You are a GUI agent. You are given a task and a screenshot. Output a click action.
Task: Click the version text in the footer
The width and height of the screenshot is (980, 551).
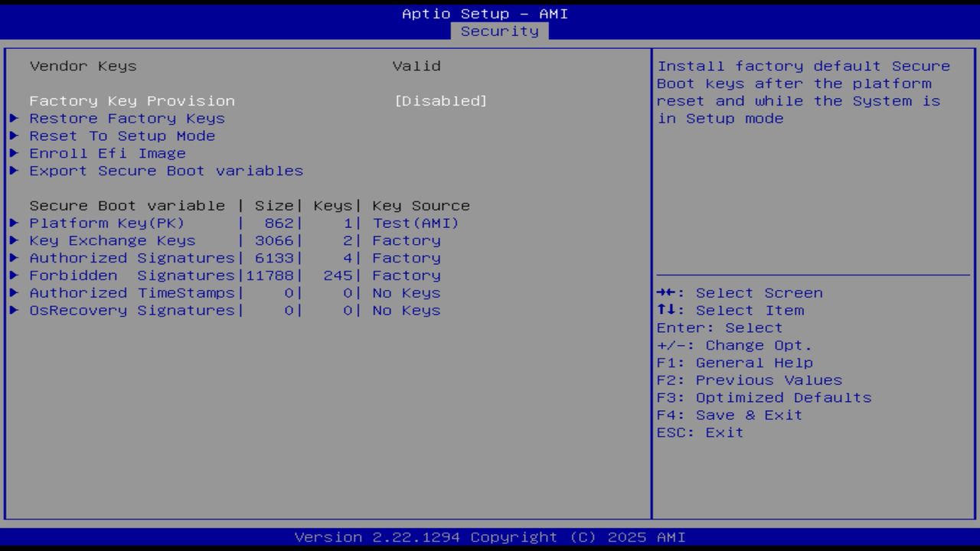click(489, 536)
